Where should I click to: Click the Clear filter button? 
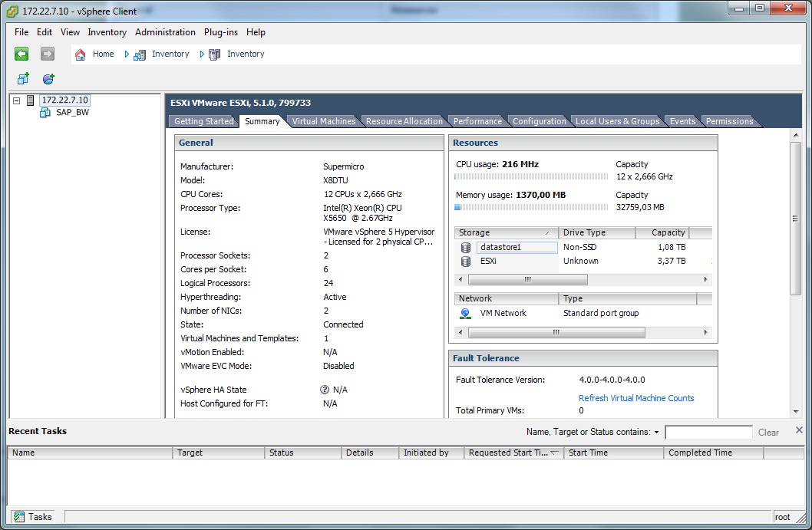click(768, 432)
